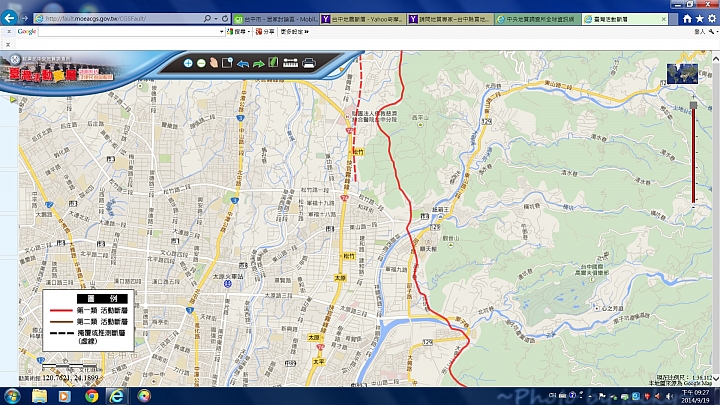Open Google search box dropdown arrow
Screen dimensions: 720x405
[222, 32]
